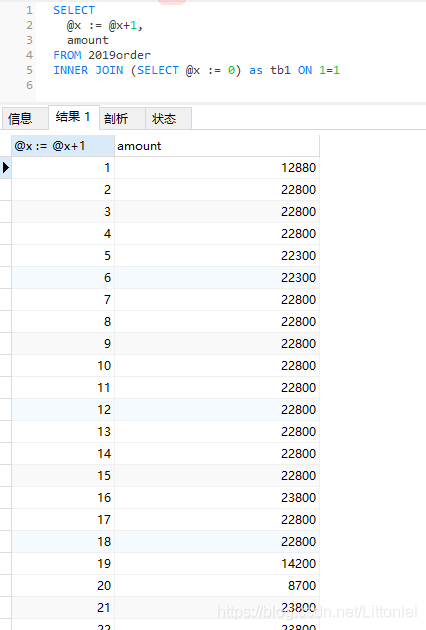Select row number cell 10

[63, 366]
